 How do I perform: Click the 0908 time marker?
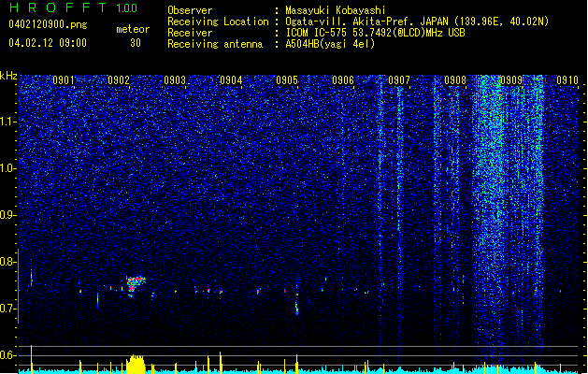click(455, 80)
